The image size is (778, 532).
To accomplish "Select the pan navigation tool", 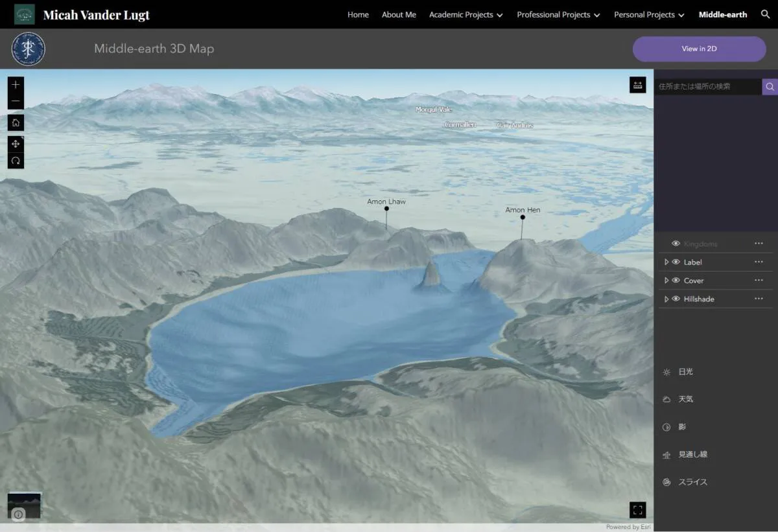I will coord(16,144).
